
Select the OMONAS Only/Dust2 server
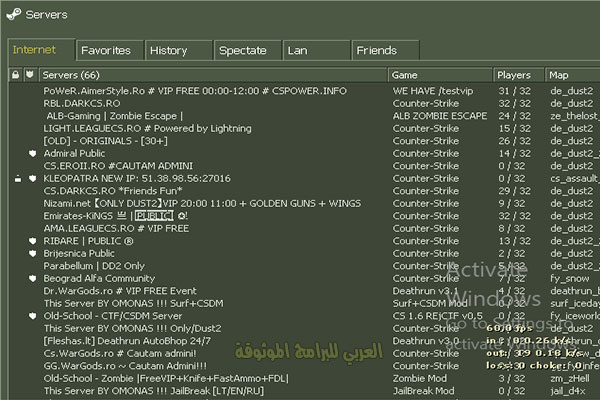[132, 328]
